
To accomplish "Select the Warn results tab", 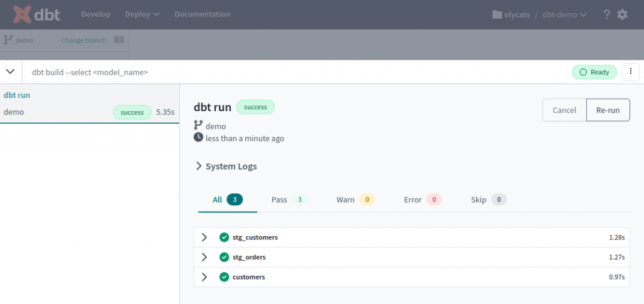I will (355, 200).
